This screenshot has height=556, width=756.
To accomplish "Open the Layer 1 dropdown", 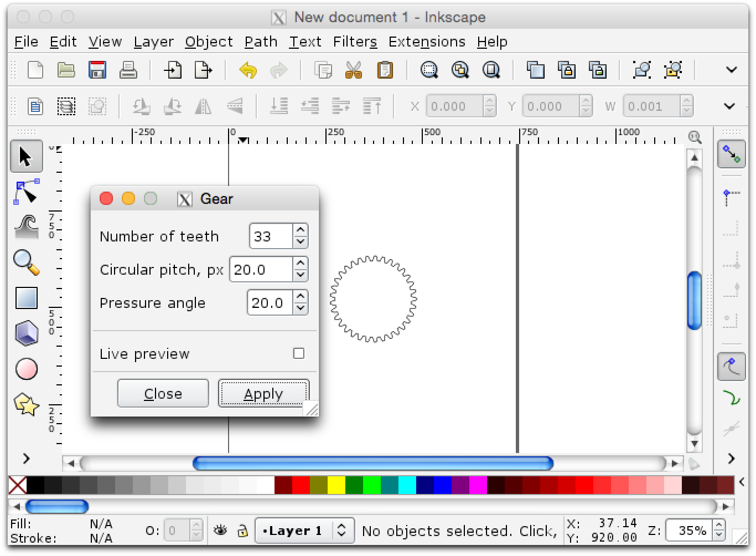I will pyautogui.click(x=304, y=531).
